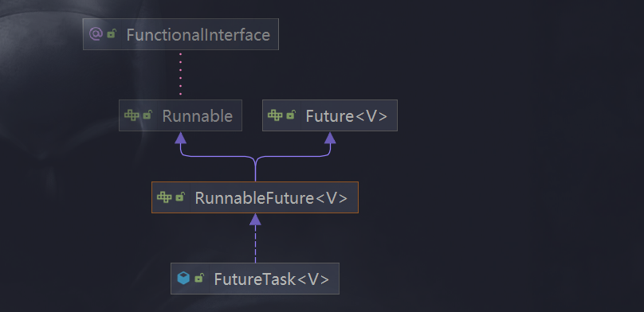Click the interface icon on Future<V> node

[x=275, y=115]
